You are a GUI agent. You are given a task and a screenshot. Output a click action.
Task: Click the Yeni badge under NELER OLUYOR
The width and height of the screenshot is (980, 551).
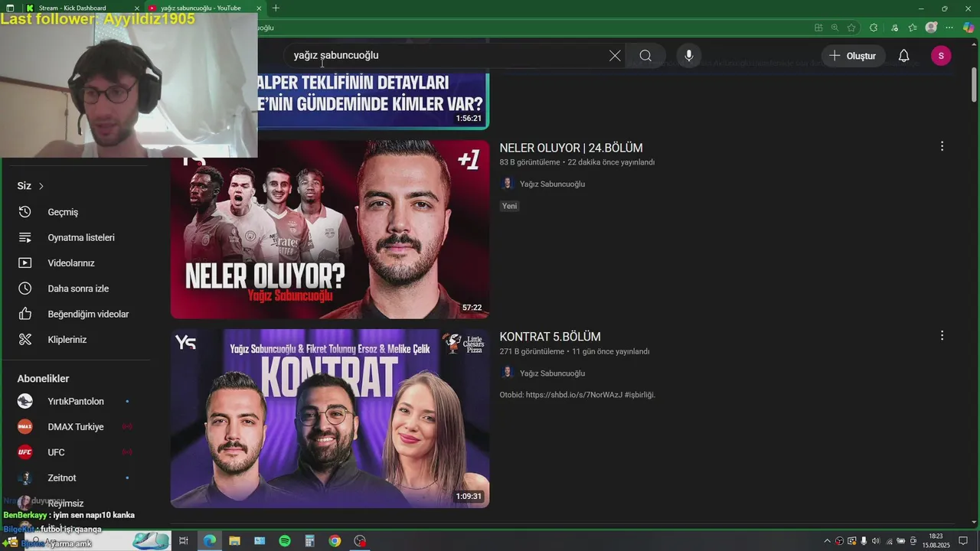[x=509, y=206]
